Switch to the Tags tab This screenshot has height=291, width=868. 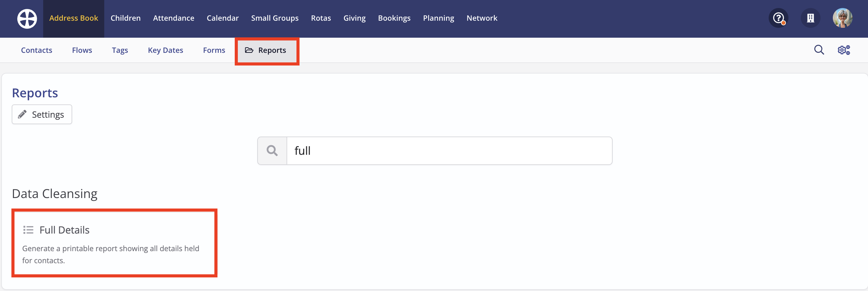pos(120,50)
